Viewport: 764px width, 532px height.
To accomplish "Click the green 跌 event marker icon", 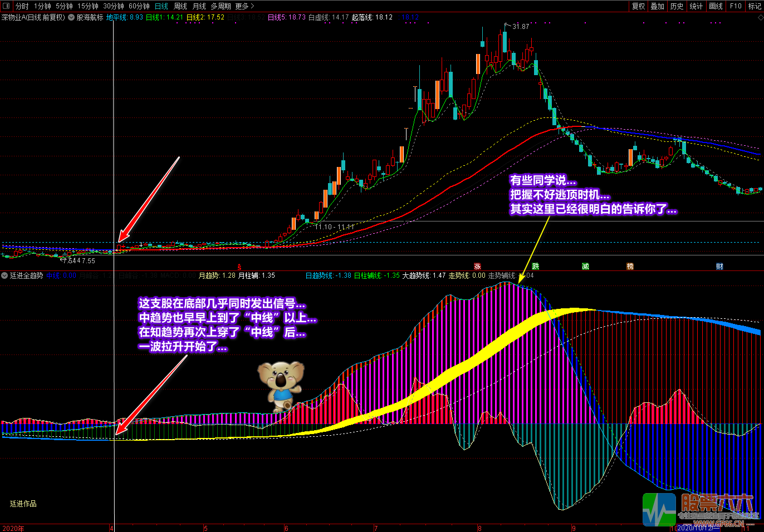I will click(x=535, y=267).
